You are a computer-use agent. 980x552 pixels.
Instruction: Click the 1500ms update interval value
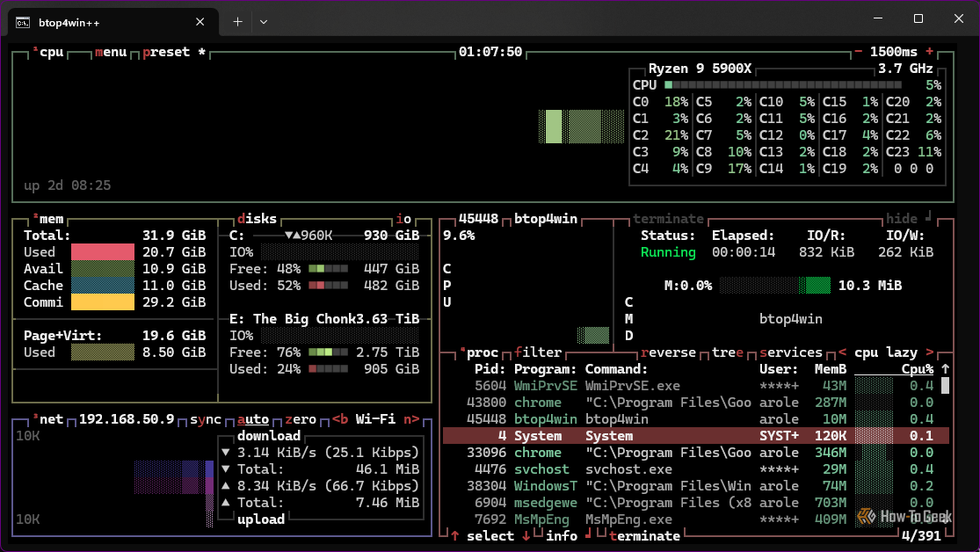894,52
